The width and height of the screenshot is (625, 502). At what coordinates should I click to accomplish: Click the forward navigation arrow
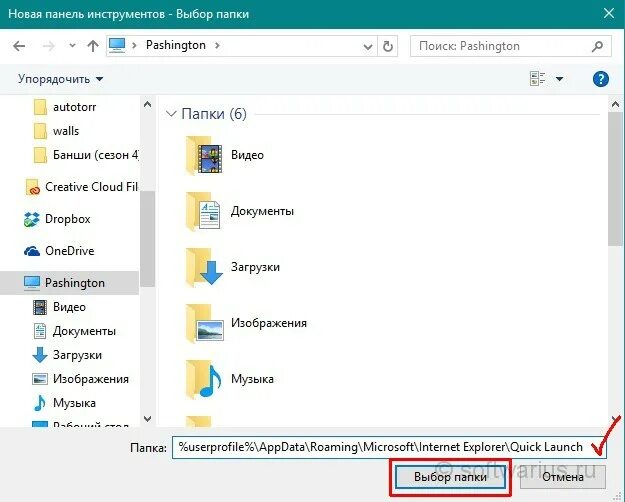(48, 46)
